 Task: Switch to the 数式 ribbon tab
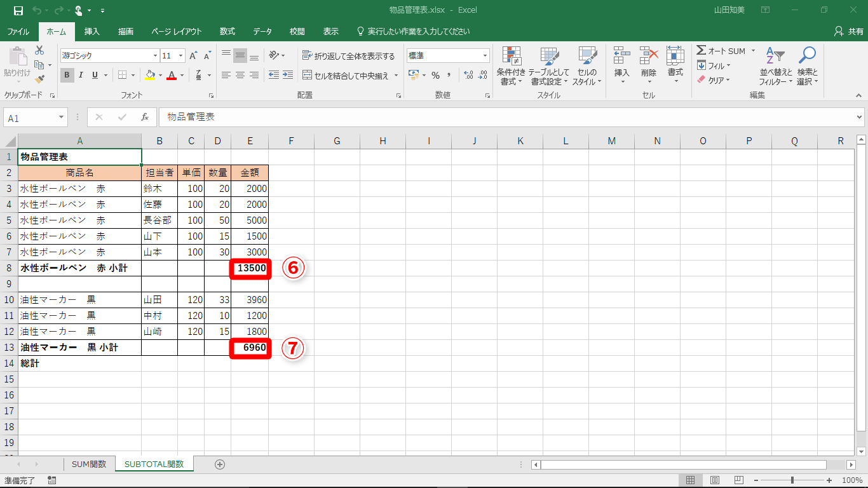[227, 31]
